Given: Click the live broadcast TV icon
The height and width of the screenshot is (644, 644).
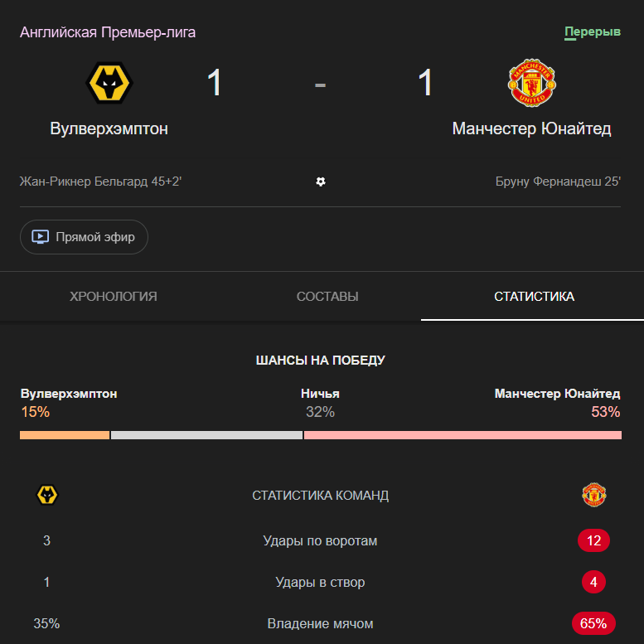Looking at the screenshot, I should click(x=41, y=237).
